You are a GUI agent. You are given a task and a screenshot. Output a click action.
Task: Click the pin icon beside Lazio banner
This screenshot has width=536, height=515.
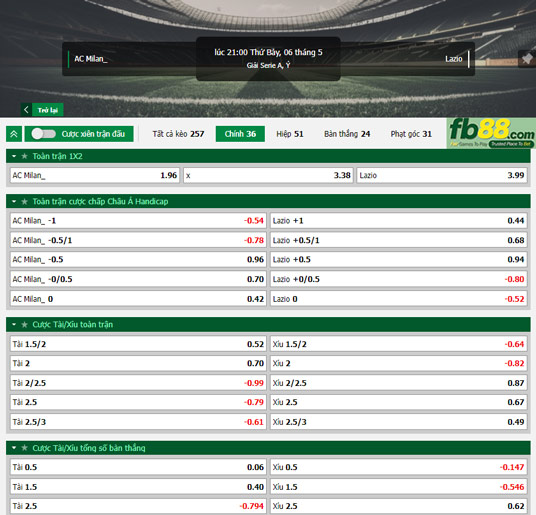[527, 59]
